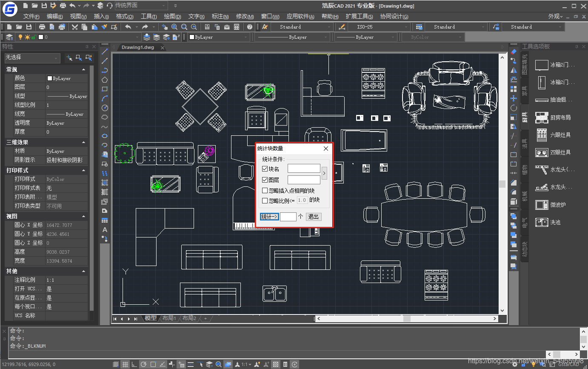Enable 忽略插入点相同的块 checkbox
588x369 pixels.
265,190
